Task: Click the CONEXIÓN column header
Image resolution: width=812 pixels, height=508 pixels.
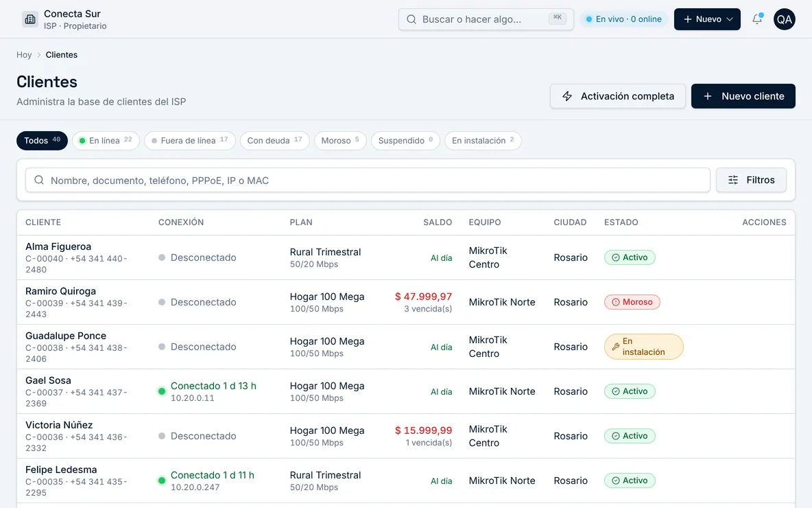Action: (x=181, y=222)
